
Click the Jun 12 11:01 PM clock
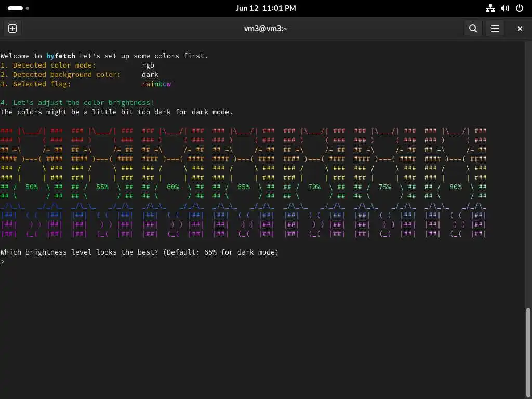[x=265, y=8]
